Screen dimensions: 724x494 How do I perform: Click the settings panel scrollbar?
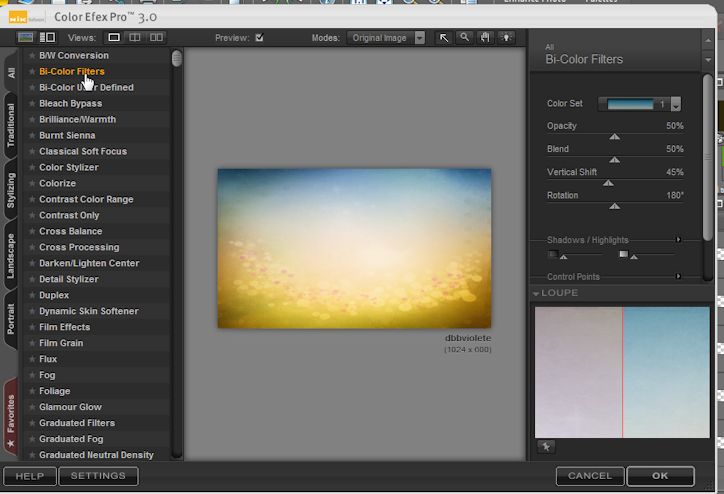[708, 157]
